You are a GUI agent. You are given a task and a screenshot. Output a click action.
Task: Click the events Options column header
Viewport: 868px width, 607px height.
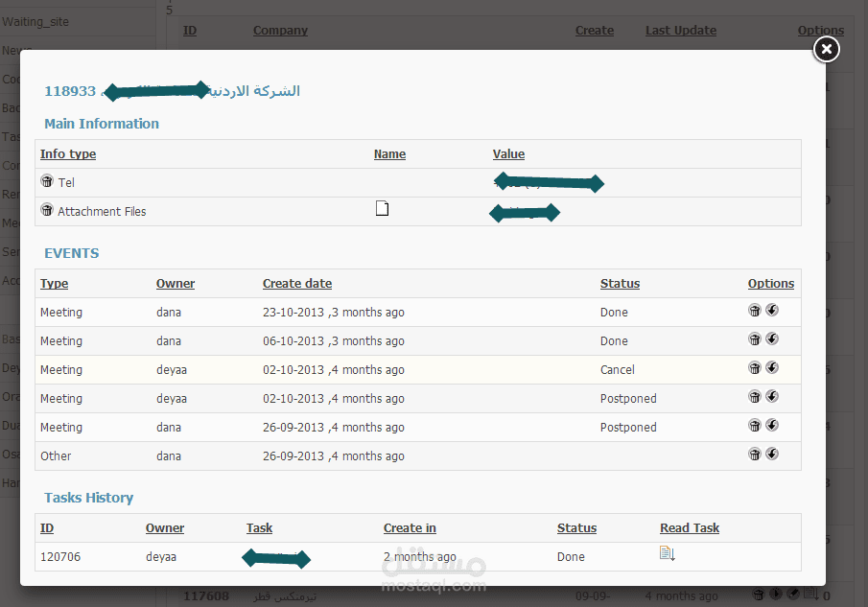(x=771, y=283)
